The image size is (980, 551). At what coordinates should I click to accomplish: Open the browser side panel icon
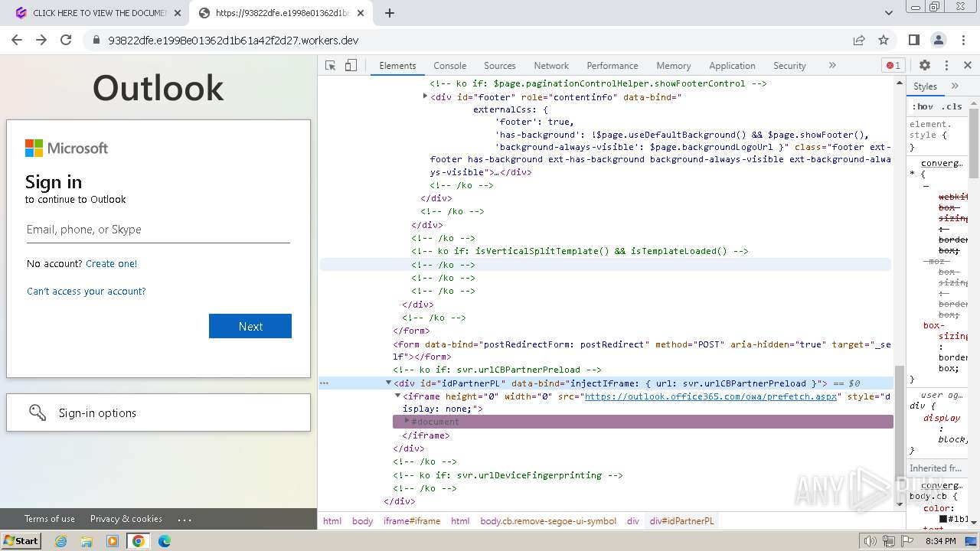913,40
